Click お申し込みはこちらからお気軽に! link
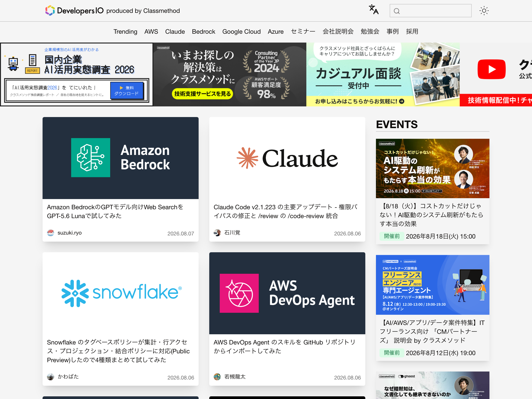Screen dimensions: 532x399 (x=360, y=101)
